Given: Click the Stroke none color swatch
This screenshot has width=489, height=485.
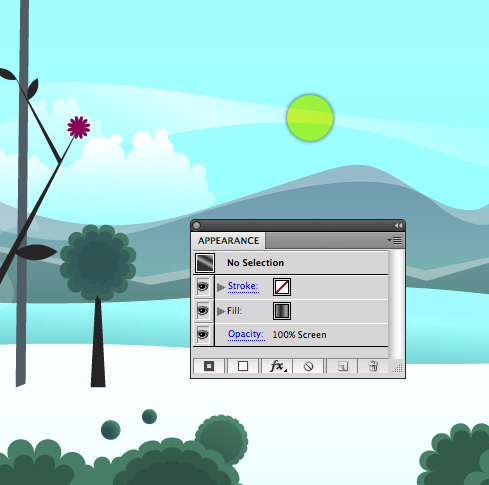Looking at the screenshot, I should (282, 287).
